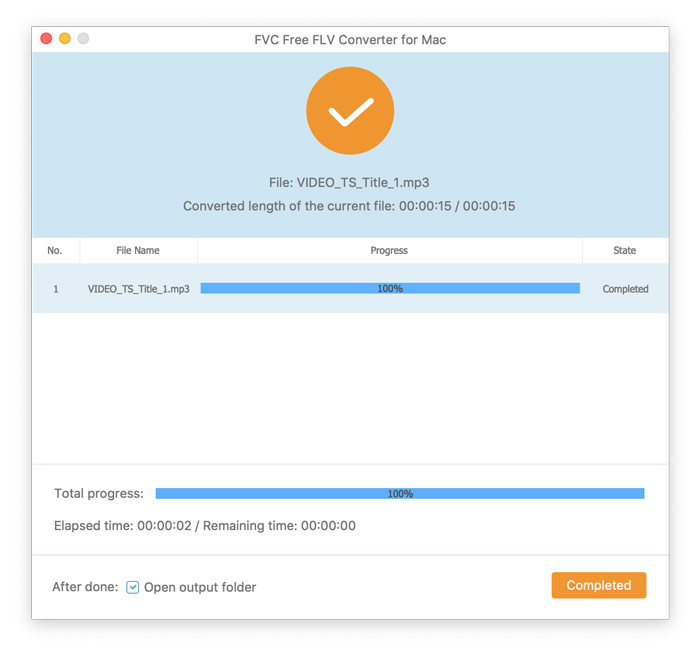Viewport: 700px width, 655px height.
Task: Click the File: VIDEO_TS_Title_1.mp3 header text
Action: pyautogui.click(x=349, y=183)
